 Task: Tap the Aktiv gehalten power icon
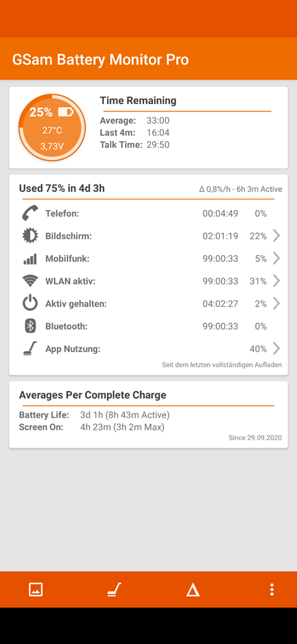coord(30,303)
